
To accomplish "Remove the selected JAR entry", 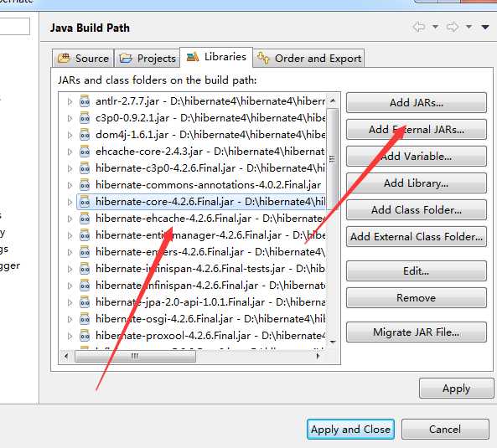I will [417, 297].
